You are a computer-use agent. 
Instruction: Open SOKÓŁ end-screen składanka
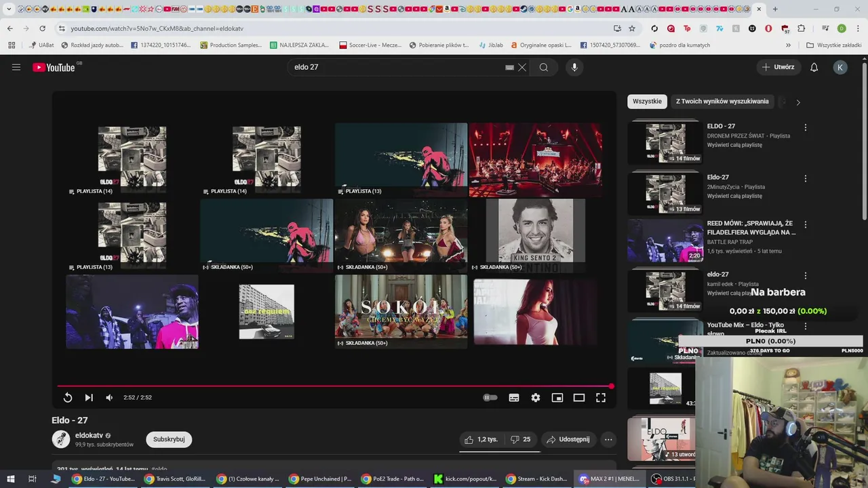(401, 311)
